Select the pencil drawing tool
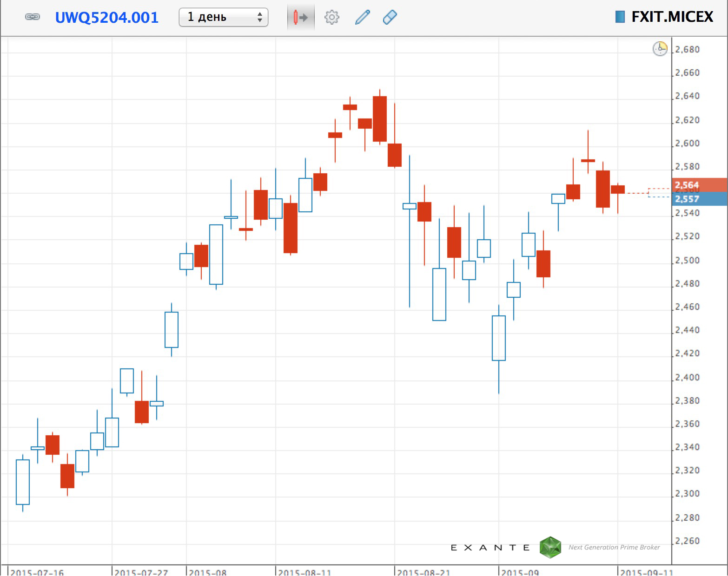Viewport: 728px width, 576px height. 362,18
